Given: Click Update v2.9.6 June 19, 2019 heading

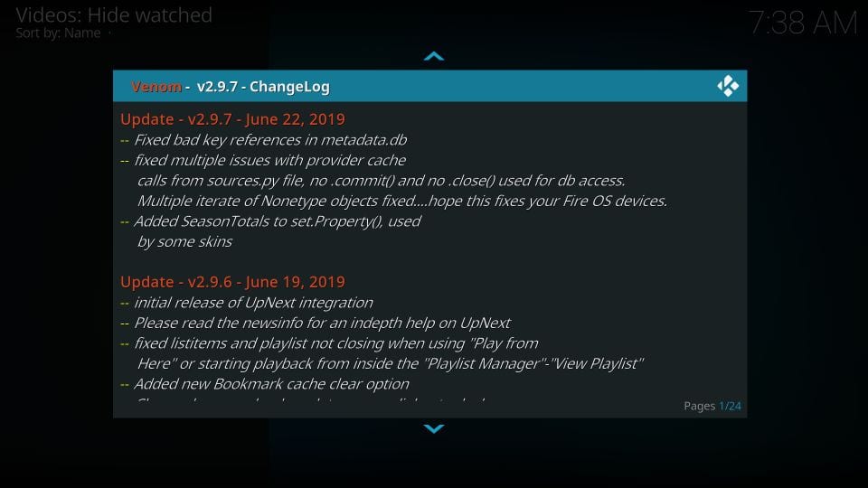Looking at the screenshot, I should 232,282.
